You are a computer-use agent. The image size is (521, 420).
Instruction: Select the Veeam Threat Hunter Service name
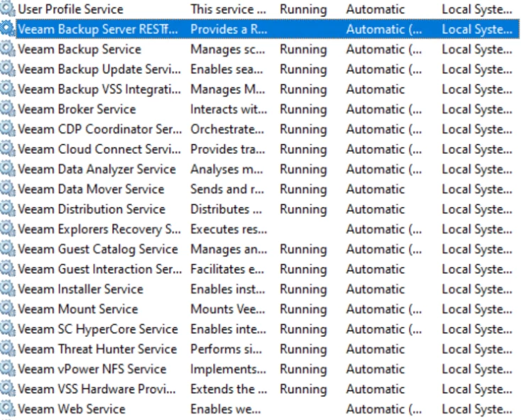[x=97, y=349]
